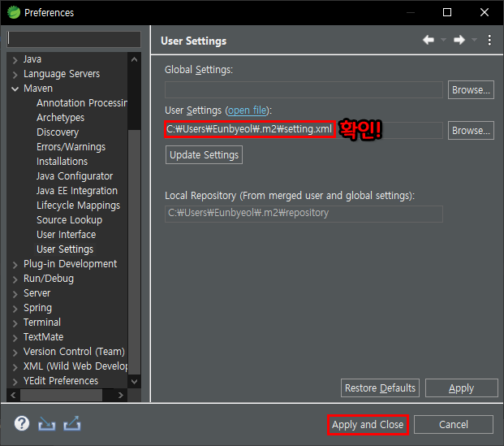Expand the Java tree node
The image size is (504, 446).
(15, 60)
